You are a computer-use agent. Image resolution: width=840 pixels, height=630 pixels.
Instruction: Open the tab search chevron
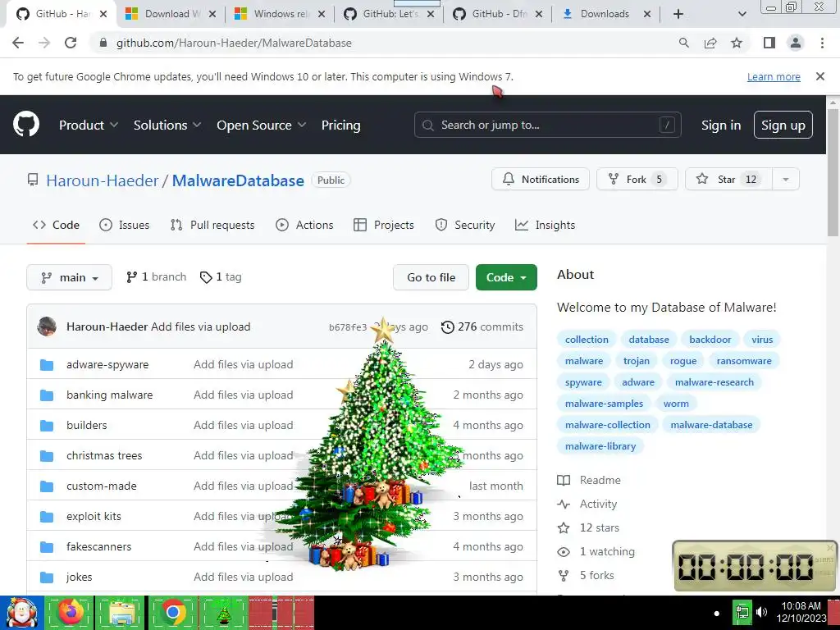click(742, 14)
